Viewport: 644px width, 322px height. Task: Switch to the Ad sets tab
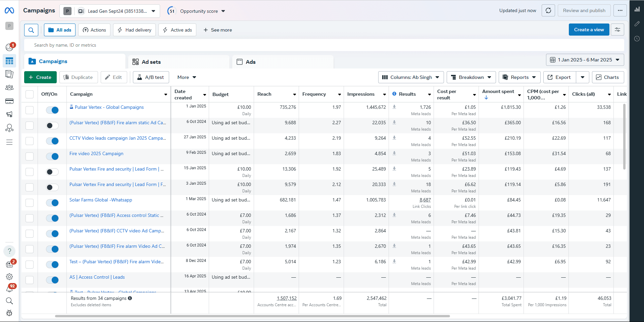tap(151, 62)
